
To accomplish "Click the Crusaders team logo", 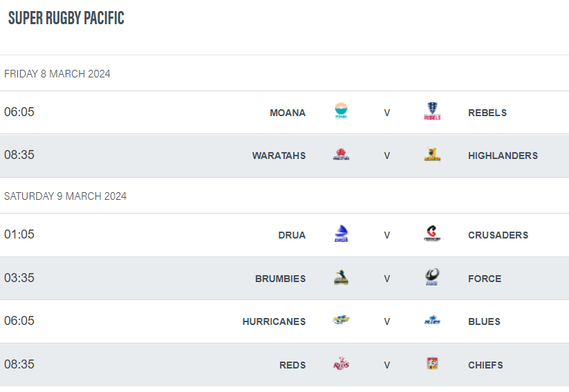I will pos(432,234).
